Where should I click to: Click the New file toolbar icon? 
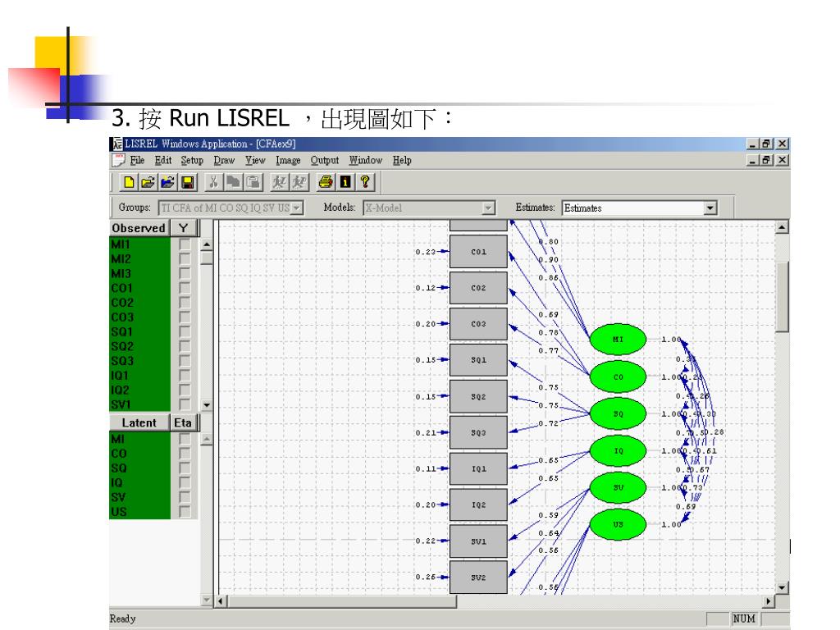(x=129, y=183)
